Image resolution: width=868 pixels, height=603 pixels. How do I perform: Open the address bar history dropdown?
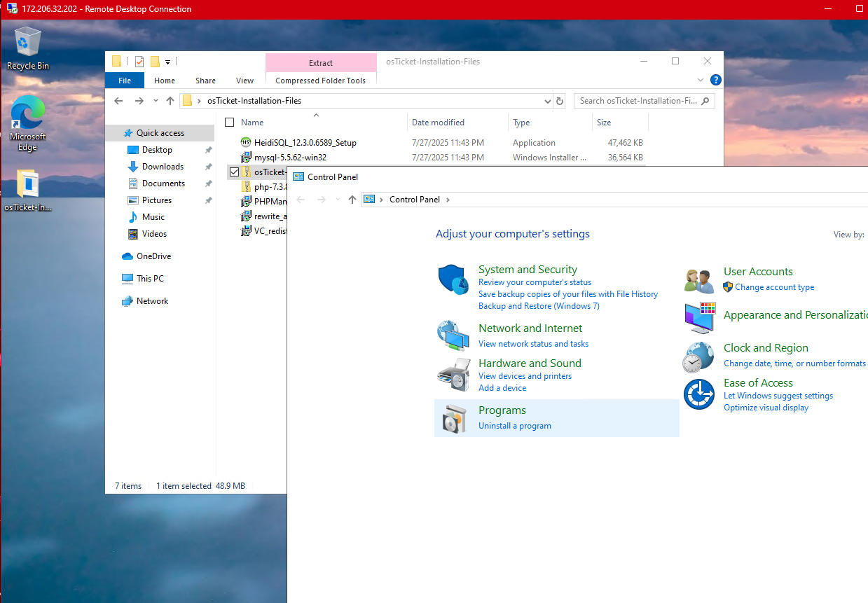pyautogui.click(x=547, y=101)
